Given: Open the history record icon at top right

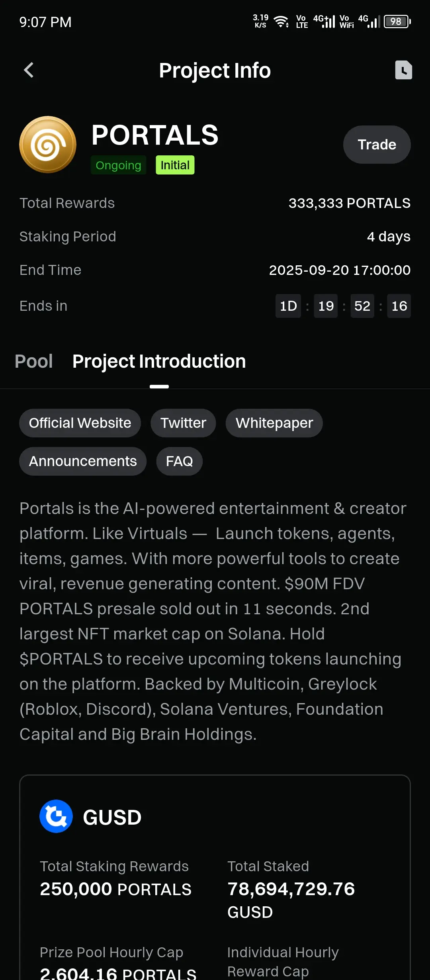Looking at the screenshot, I should click(x=403, y=70).
